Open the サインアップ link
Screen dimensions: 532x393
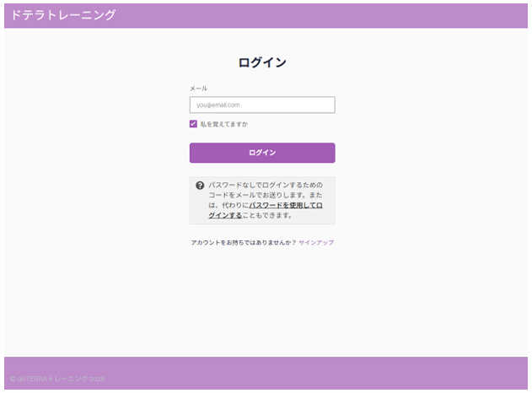[316, 243]
